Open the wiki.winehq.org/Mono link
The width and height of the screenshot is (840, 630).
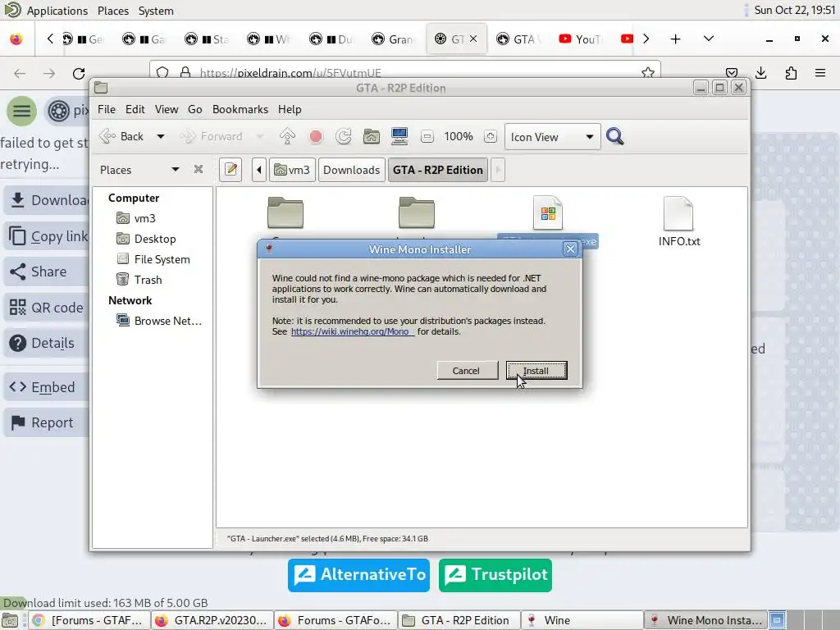pyautogui.click(x=351, y=331)
